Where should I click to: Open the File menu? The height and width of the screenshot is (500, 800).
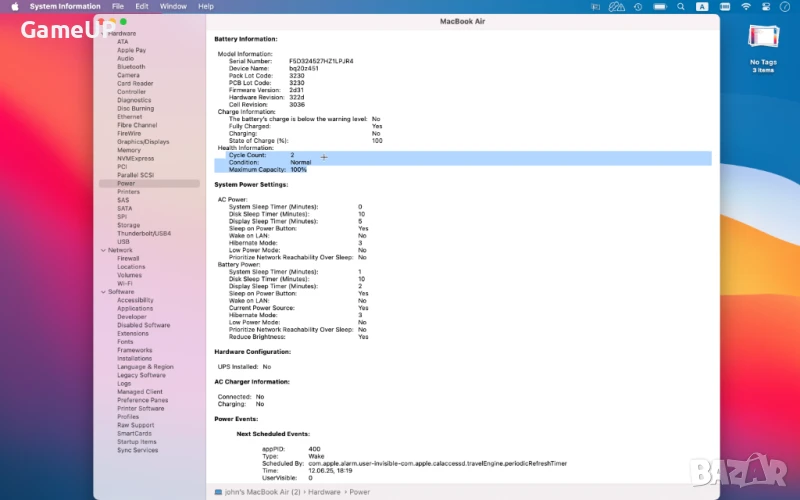(118, 6)
